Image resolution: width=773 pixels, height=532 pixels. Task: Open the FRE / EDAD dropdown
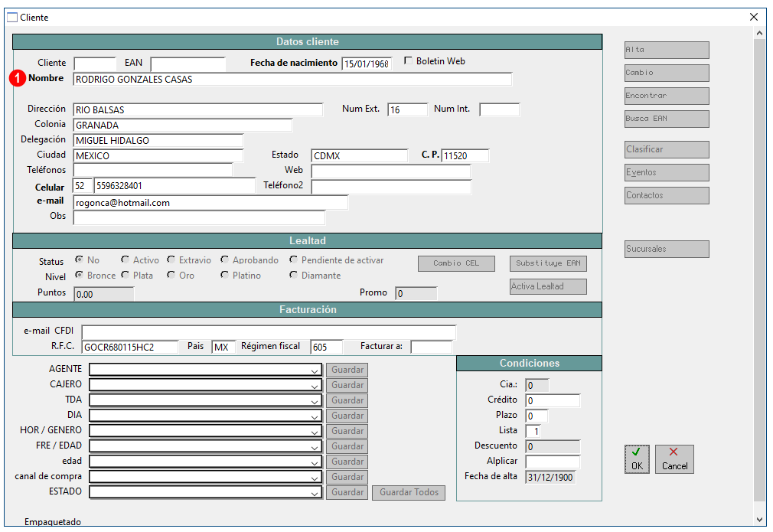(x=206, y=446)
